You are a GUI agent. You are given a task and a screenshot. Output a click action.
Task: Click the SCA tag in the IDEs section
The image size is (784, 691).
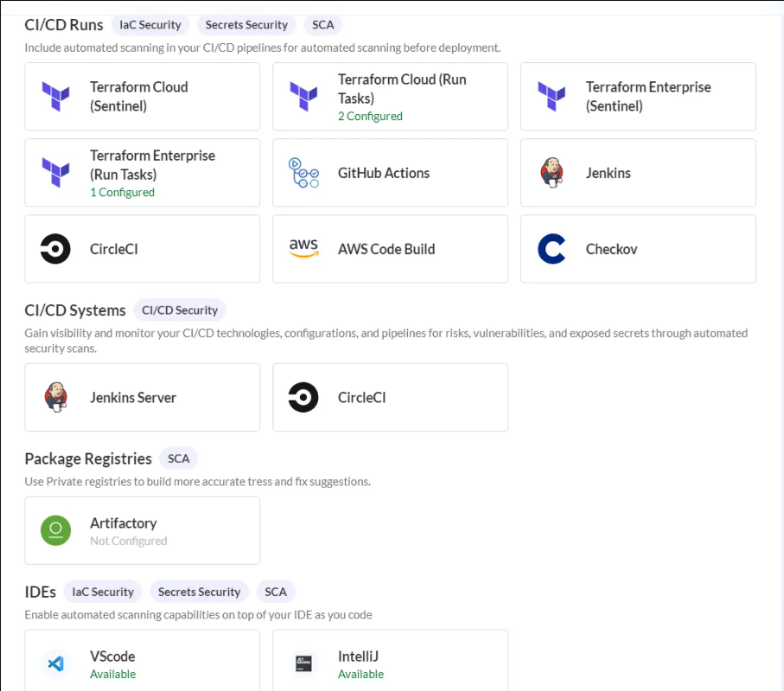(x=276, y=592)
